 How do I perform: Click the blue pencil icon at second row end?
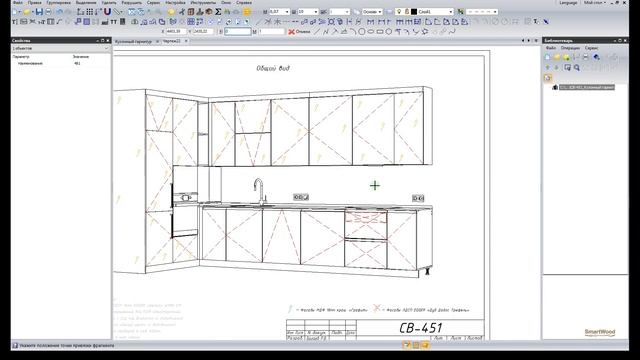point(545,22)
